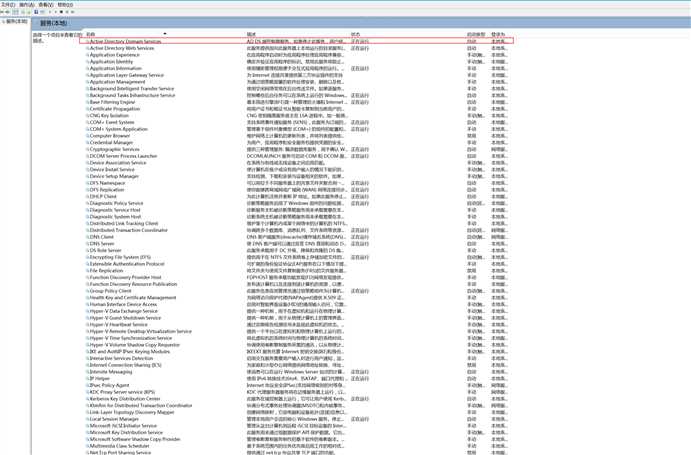Select Application Management service
Screen dimensions: 691x455
[x=117, y=82]
